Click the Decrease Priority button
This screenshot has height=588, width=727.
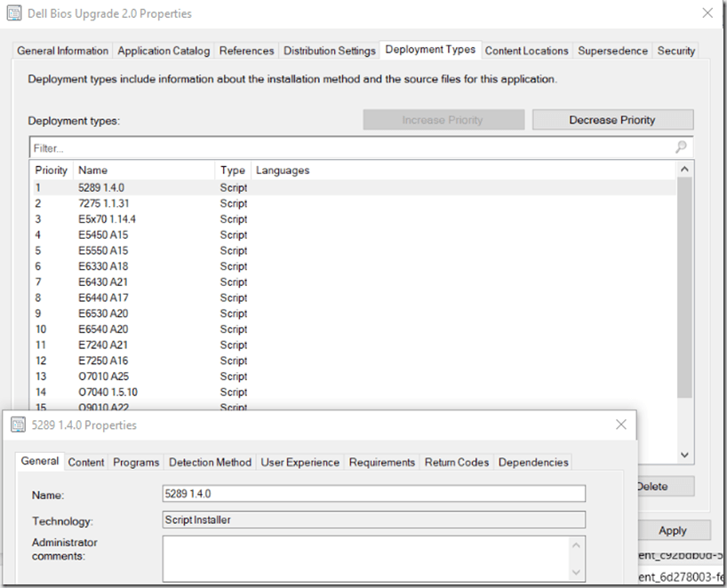pyautogui.click(x=612, y=119)
